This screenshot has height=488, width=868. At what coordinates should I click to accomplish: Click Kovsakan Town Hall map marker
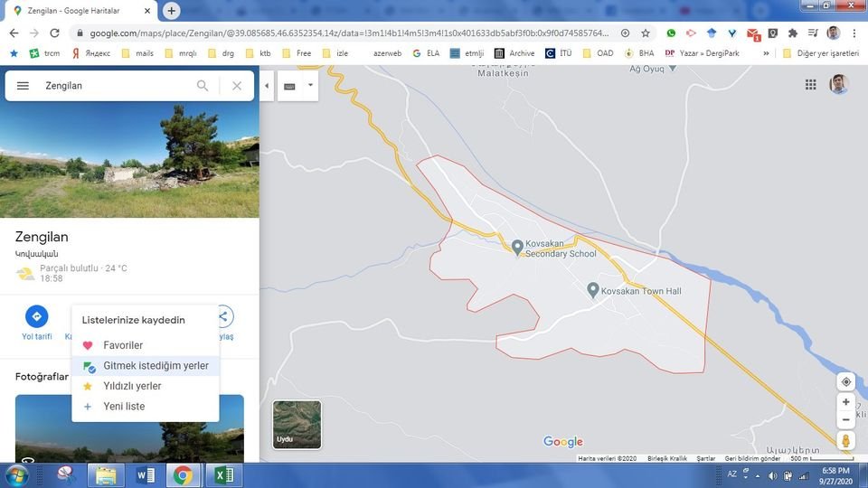point(593,290)
